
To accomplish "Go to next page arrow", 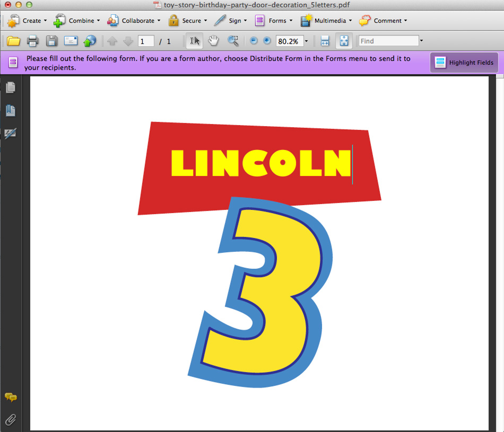I will click(x=128, y=41).
